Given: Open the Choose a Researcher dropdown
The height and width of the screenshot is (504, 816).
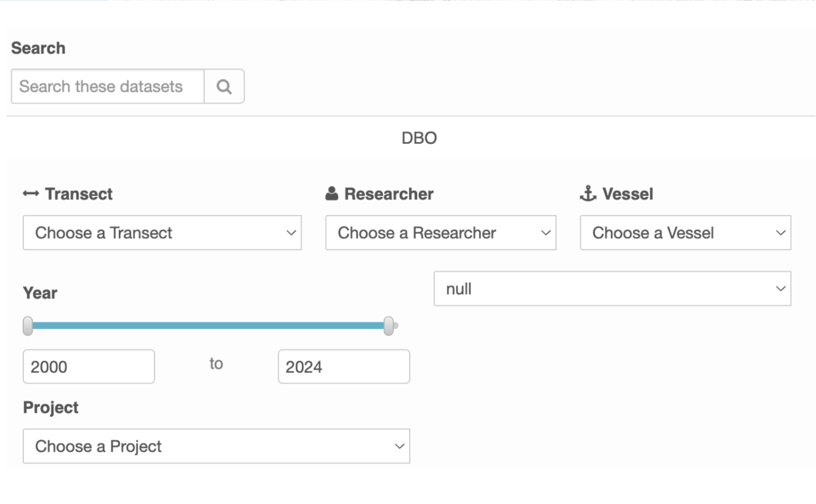Looking at the screenshot, I should [441, 233].
